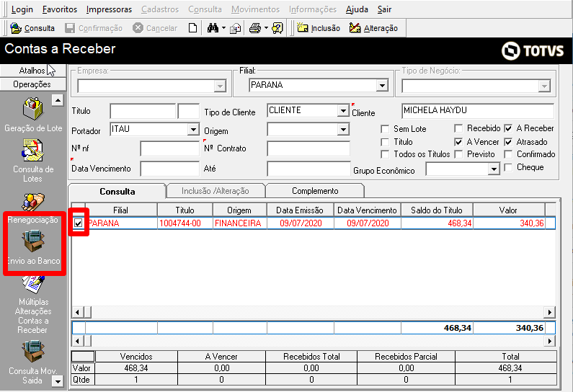Open the binoculars dropdown arrow
The image size is (573, 392).
point(223,28)
